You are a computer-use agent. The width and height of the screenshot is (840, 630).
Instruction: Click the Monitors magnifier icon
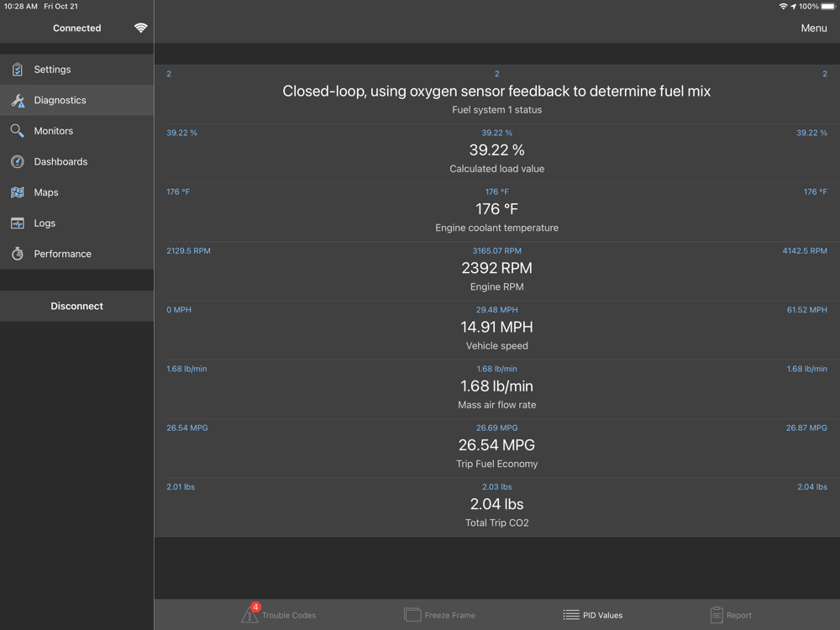coord(18,131)
